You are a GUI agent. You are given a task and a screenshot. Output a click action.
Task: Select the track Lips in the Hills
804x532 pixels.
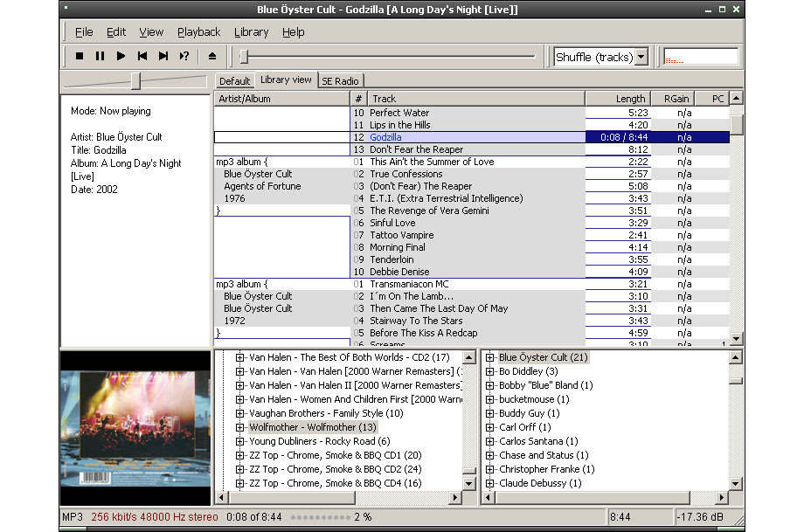click(x=400, y=125)
